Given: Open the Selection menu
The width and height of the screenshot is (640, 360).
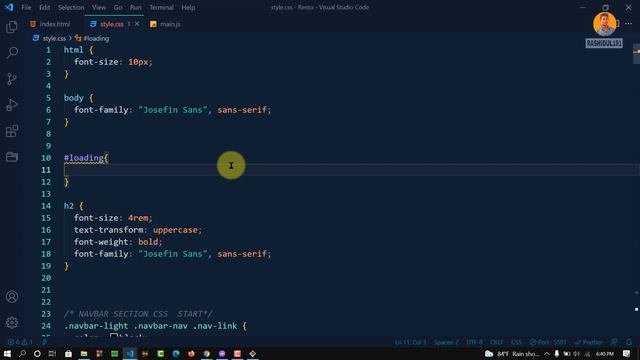Looking at the screenshot, I should [x=71, y=7].
